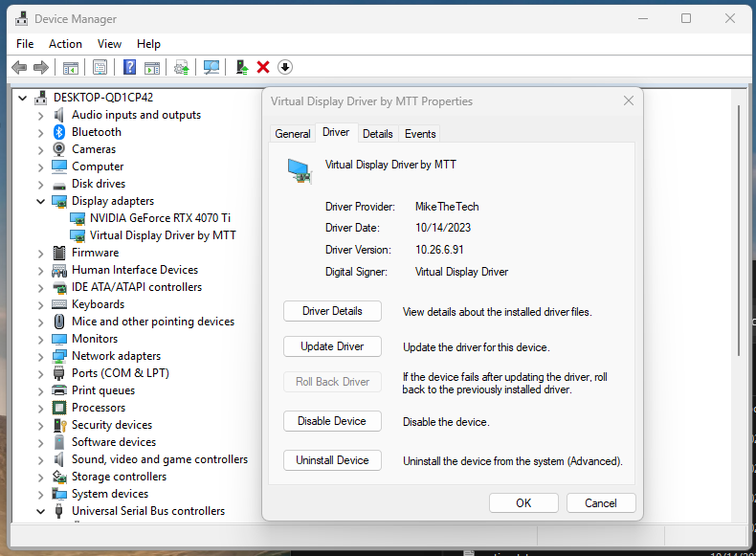
Task: Click the Print queues printer icon
Action: click(58, 390)
